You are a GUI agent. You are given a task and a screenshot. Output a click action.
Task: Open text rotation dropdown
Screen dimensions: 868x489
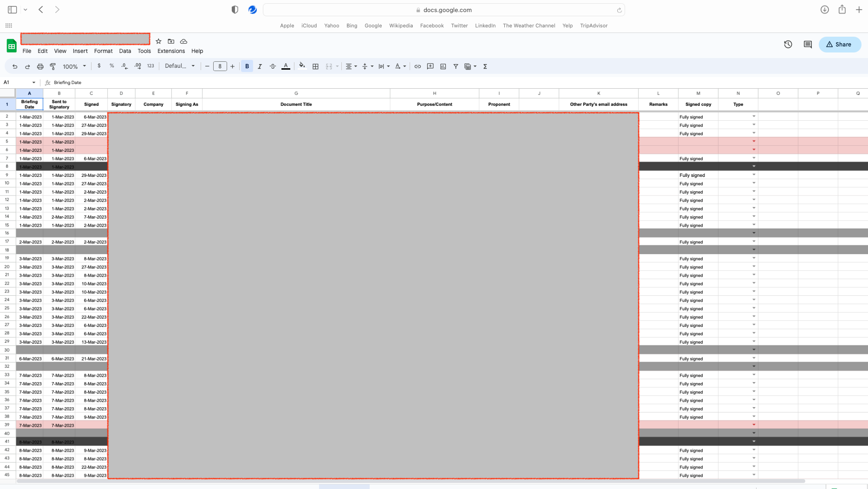(400, 66)
